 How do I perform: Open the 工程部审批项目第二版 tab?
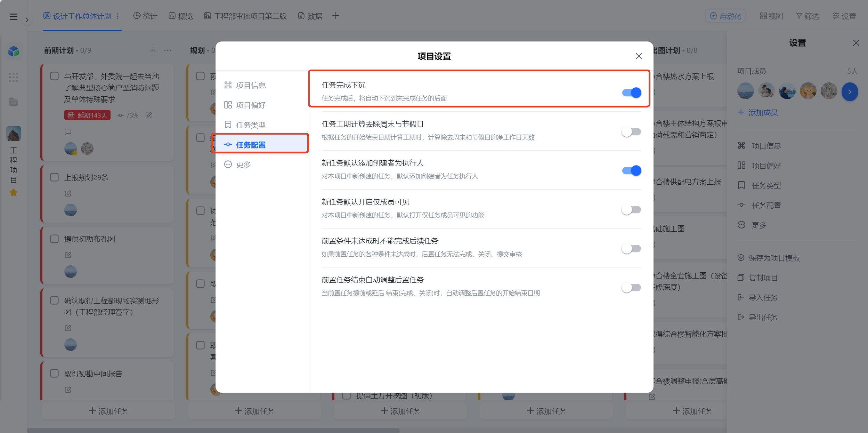[245, 16]
